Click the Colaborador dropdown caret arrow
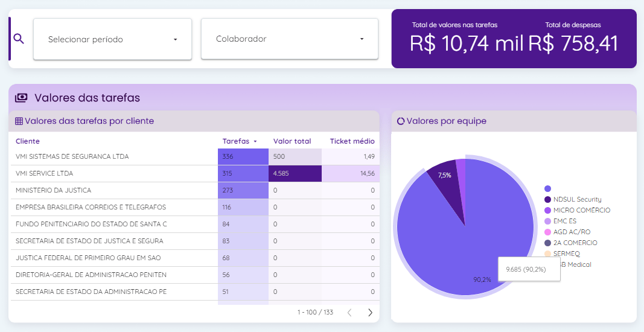 point(362,39)
